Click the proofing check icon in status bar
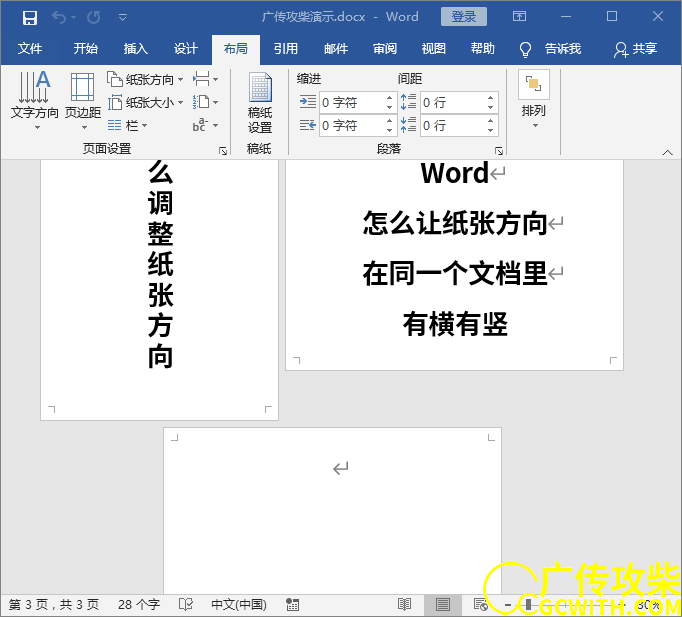The image size is (682, 617). [x=186, y=604]
